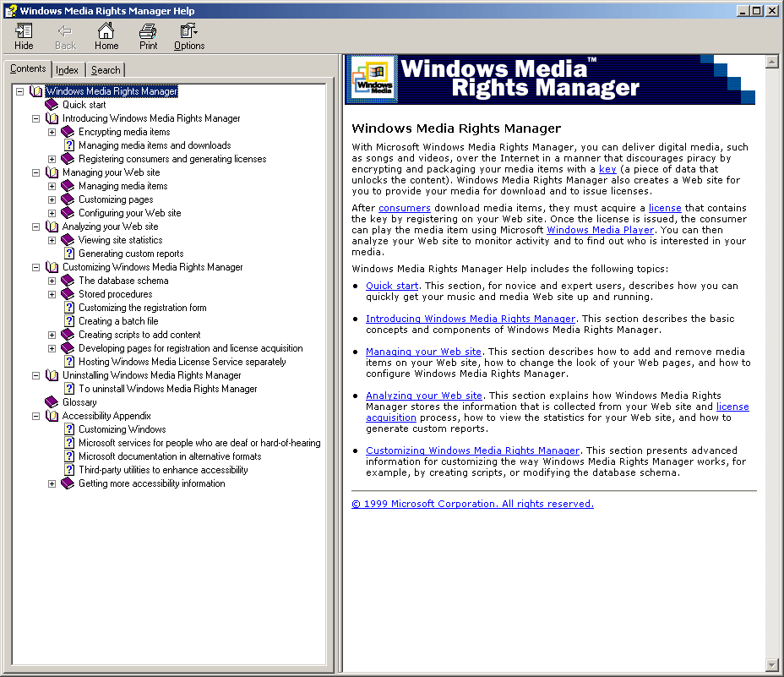
Task: Click the book icon beside Customizing pages
Action: (x=68, y=199)
